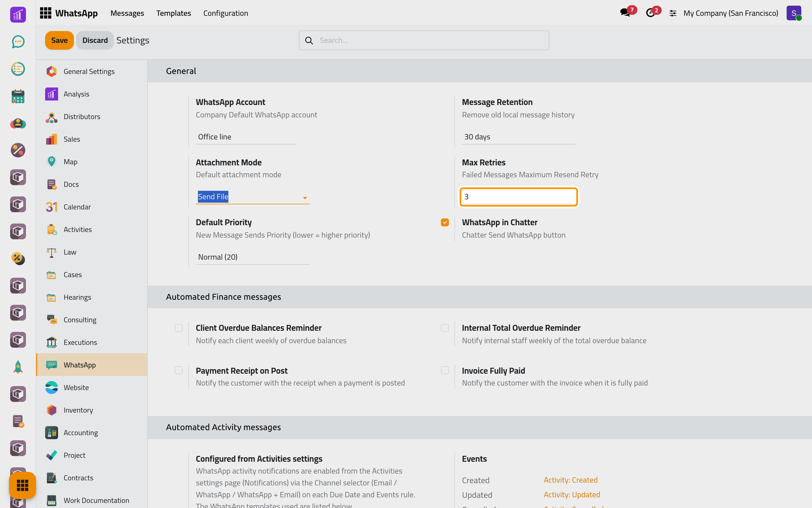The width and height of the screenshot is (812, 508).
Task: Open the user avatar in the header
Action: click(x=794, y=13)
